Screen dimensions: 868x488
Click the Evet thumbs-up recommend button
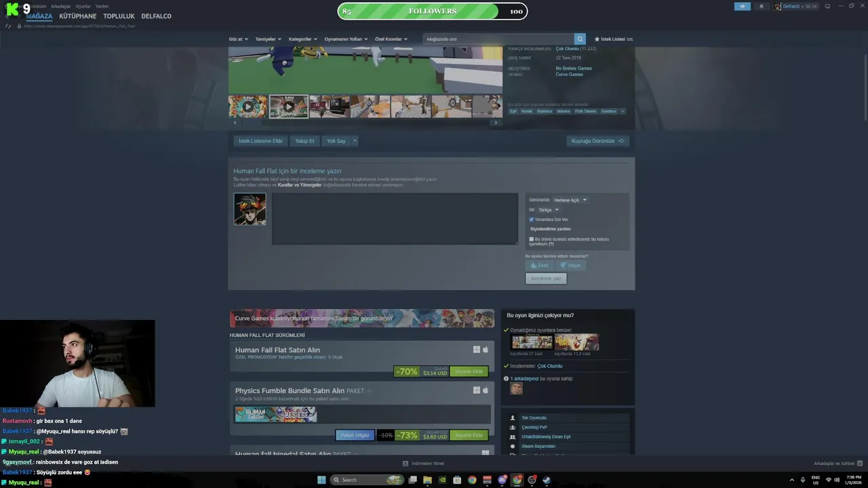540,265
